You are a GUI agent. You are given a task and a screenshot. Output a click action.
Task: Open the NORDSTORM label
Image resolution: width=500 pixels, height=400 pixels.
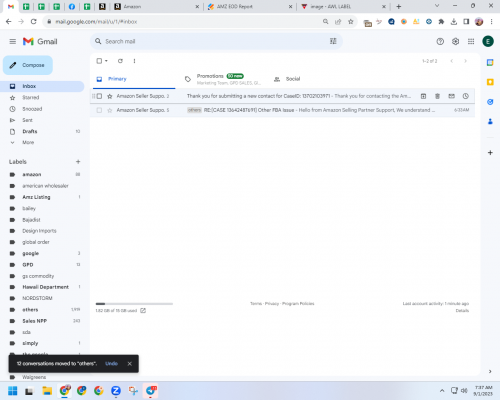click(x=37, y=298)
